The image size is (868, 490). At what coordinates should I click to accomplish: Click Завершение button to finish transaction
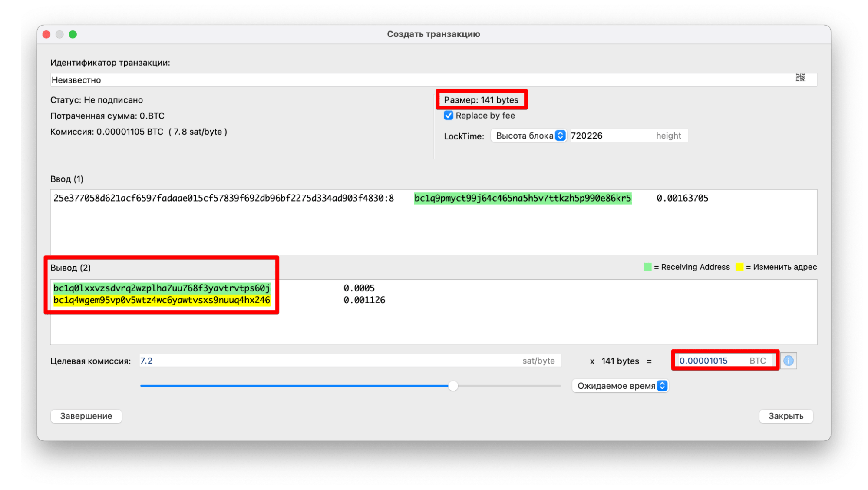[x=87, y=415]
